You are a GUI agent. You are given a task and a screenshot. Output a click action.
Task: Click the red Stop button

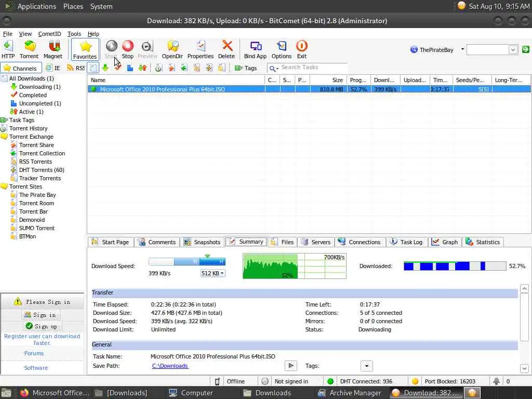(128, 49)
